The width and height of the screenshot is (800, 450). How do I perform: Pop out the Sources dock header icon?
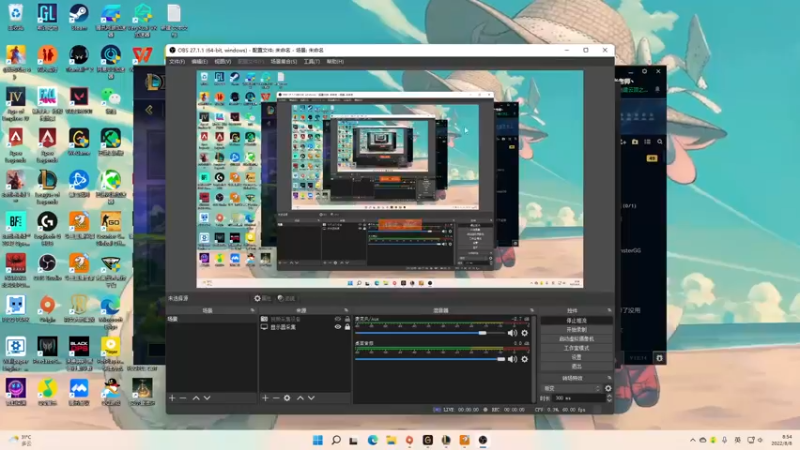[x=346, y=310]
